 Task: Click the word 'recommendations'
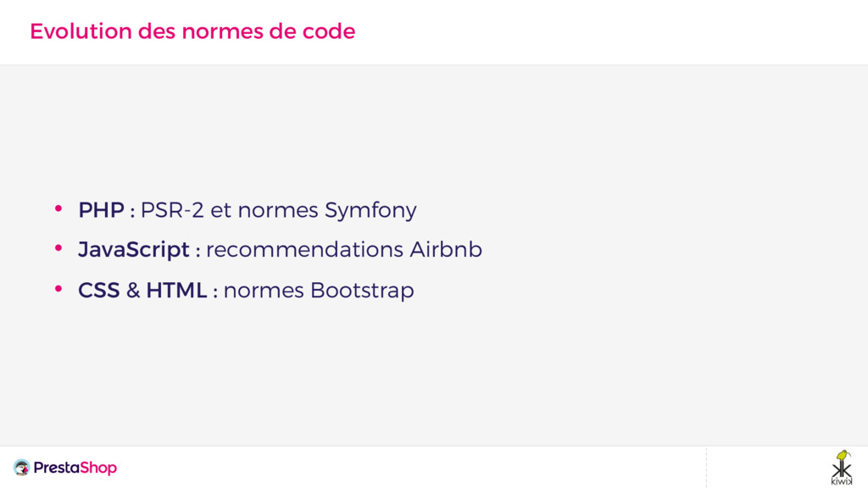[x=304, y=250]
